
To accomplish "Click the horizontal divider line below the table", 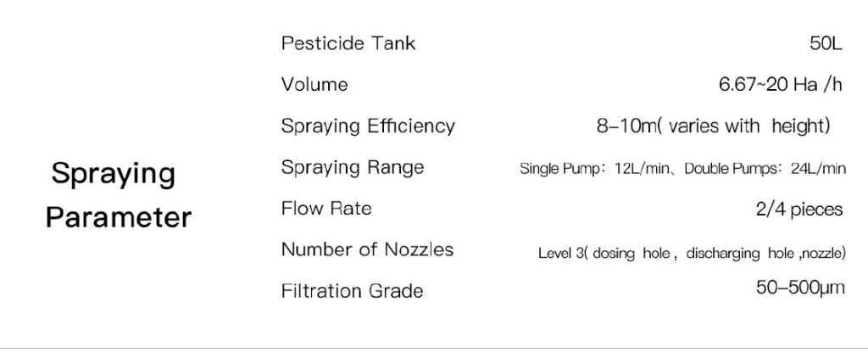I will [434, 348].
